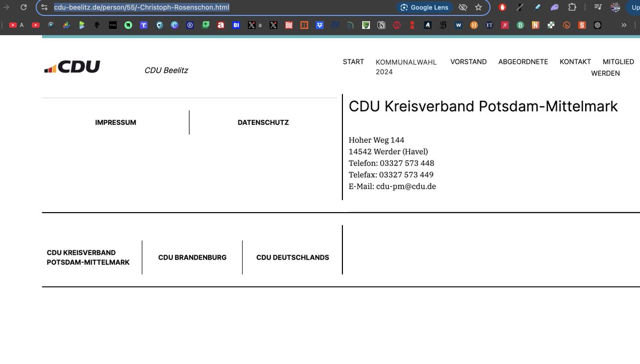Open the browser Extensions puzzle-piece icon
Viewport: 640px width, 364px height.
572,7
